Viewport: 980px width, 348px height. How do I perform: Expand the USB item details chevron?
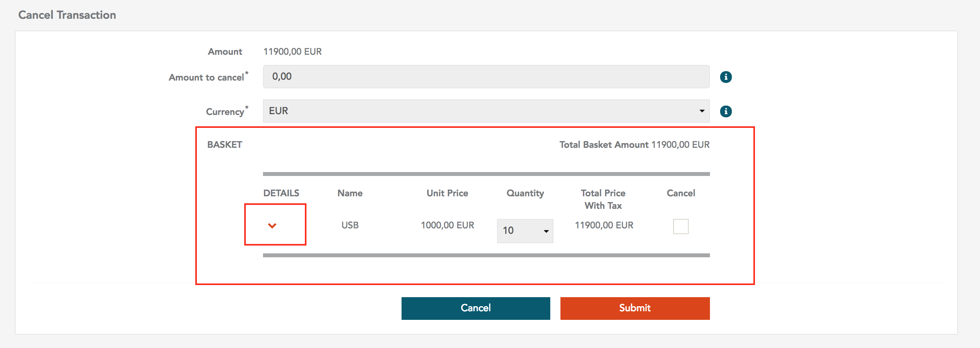point(272,226)
